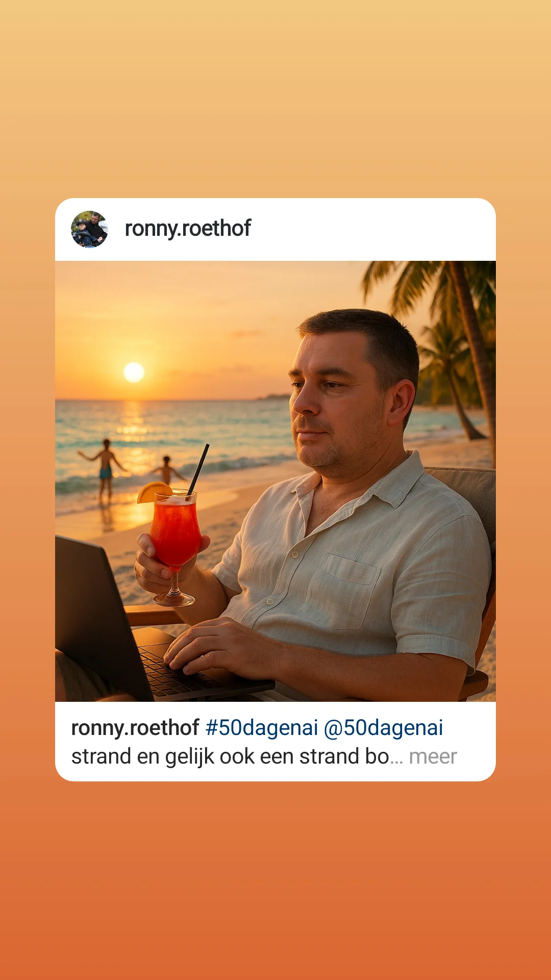
Task: Tap the ronny.roethof profile avatar
Action: (x=89, y=229)
